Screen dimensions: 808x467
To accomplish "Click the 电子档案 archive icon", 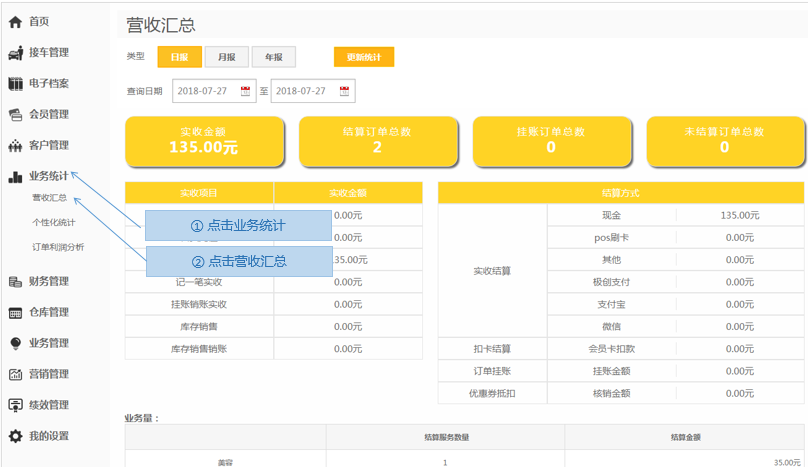I will [15, 83].
